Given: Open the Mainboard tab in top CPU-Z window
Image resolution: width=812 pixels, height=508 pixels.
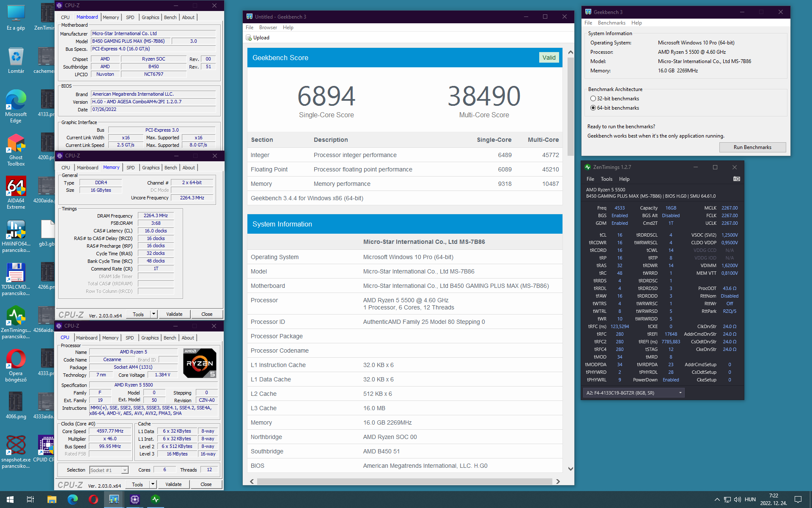Looking at the screenshot, I should (x=87, y=17).
